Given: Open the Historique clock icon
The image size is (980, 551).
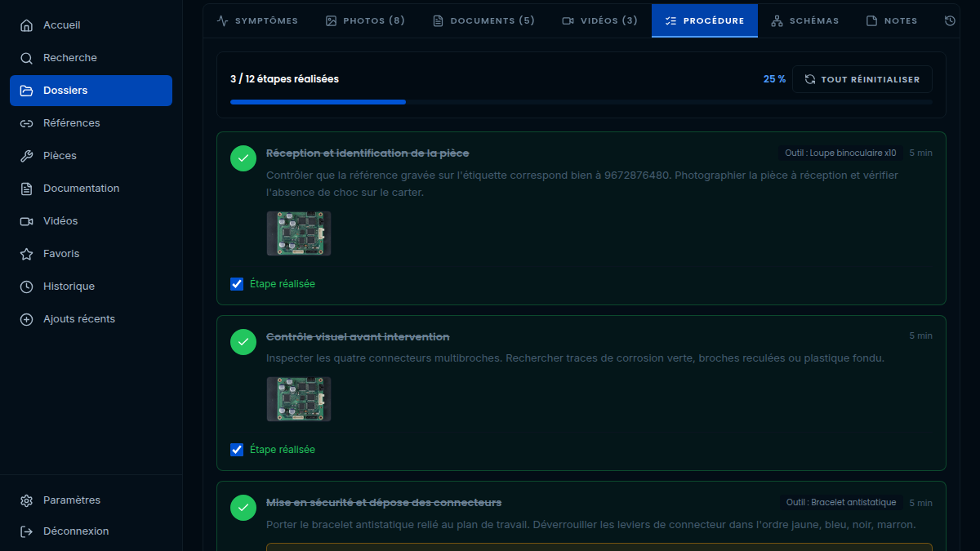Looking at the screenshot, I should point(27,287).
